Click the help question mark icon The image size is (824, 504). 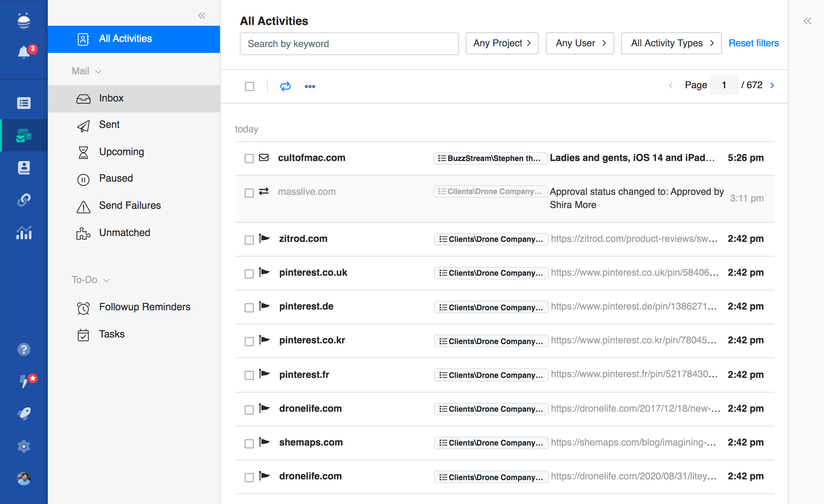pyautogui.click(x=24, y=349)
